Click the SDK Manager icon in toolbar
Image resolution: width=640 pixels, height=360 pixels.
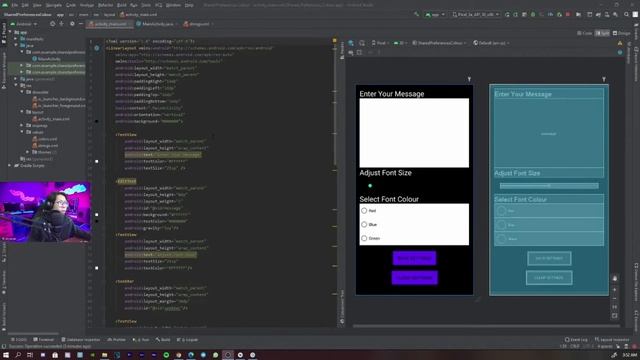(x=616, y=14)
